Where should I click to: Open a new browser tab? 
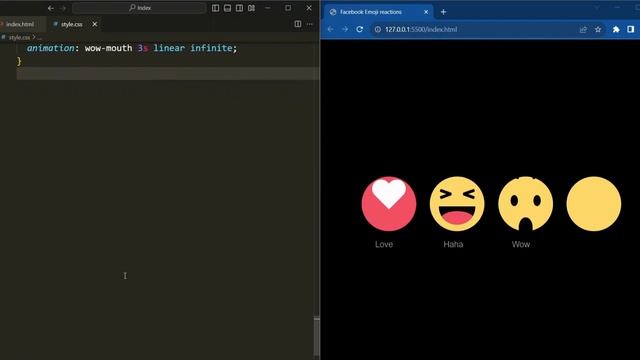[x=443, y=12]
